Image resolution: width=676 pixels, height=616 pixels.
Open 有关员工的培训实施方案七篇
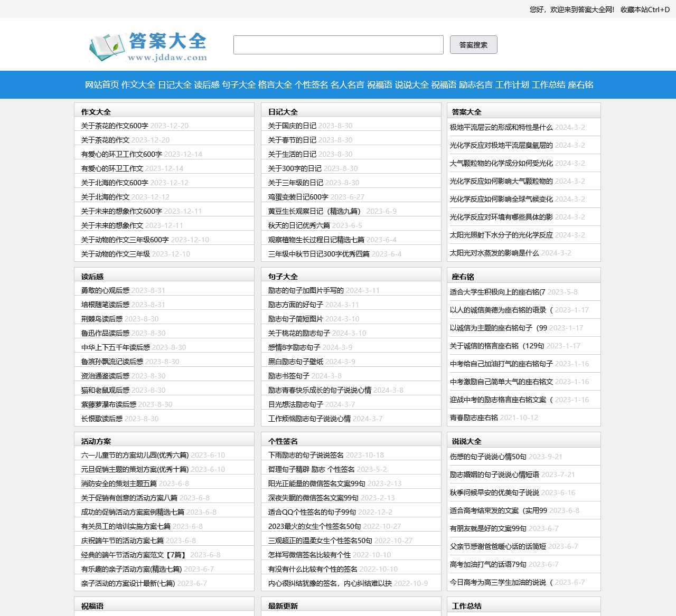pyautogui.click(x=126, y=526)
